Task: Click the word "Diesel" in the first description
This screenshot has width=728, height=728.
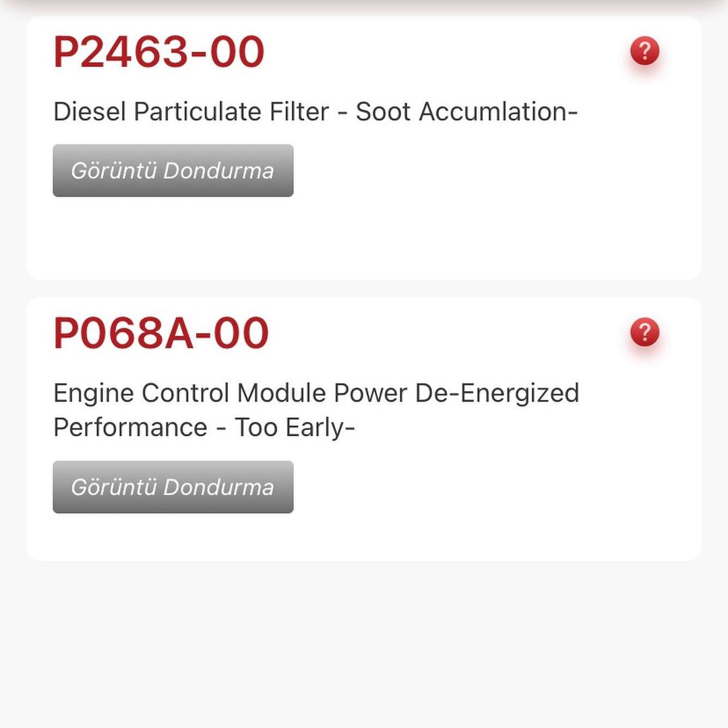Action: tap(89, 112)
